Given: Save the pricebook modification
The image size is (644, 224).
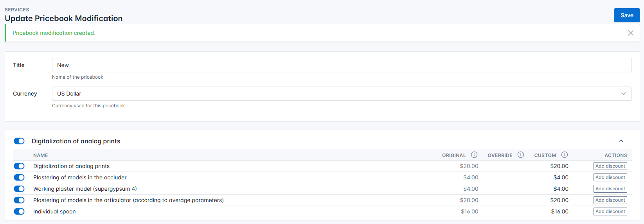Looking at the screenshot, I should pyautogui.click(x=626, y=15).
